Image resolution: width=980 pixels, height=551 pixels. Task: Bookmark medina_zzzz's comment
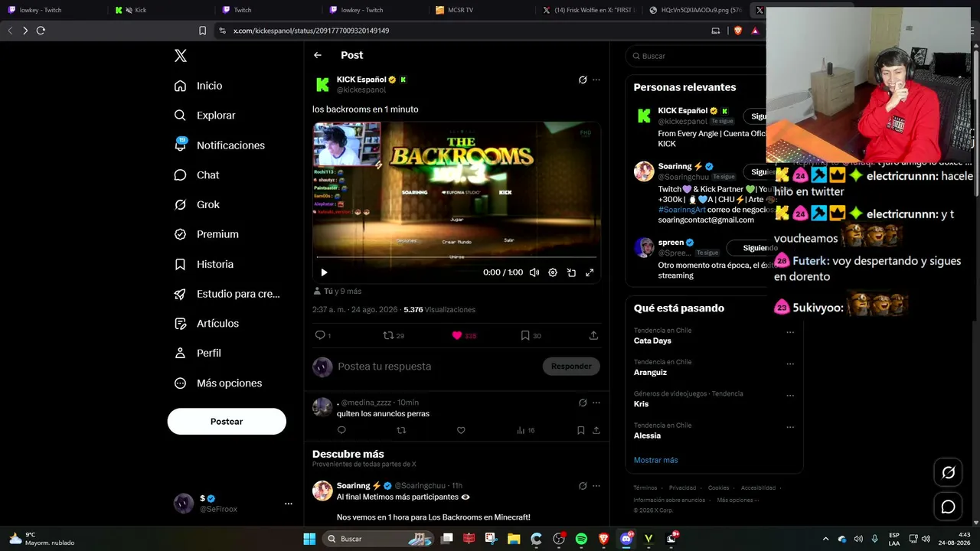580,430
